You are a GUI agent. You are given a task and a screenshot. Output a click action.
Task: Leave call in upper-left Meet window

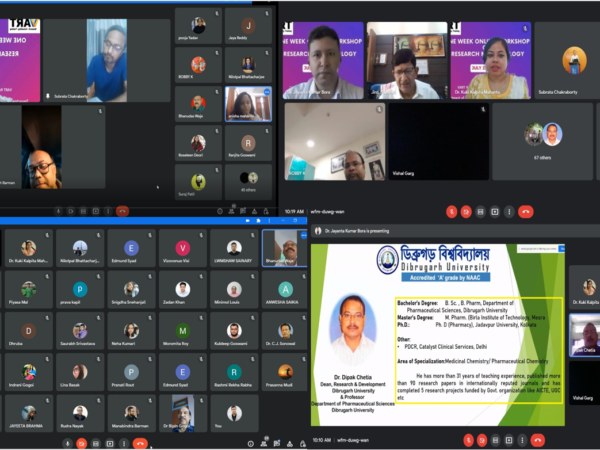(x=122, y=211)
